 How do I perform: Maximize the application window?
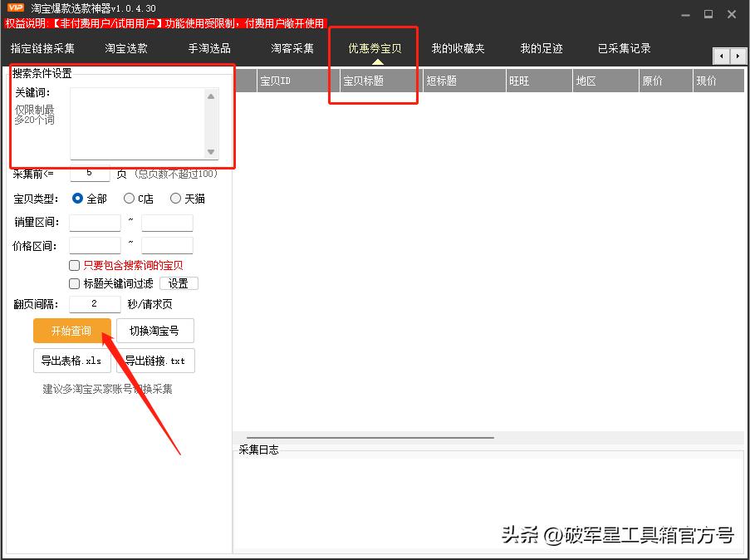pyautogui.click(x=708, y=14)
